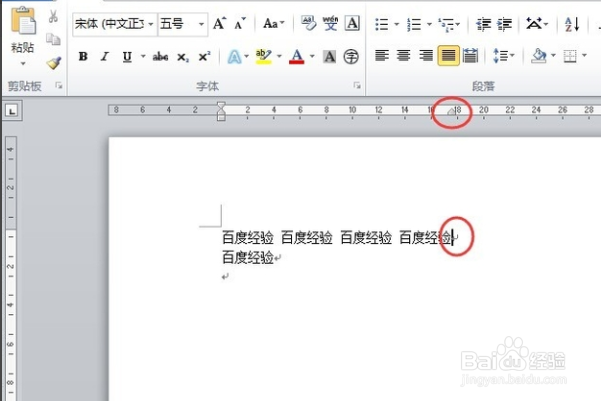Click inside the font name box
Viewport: 601px width, 401px height.
tap(110, 24)
